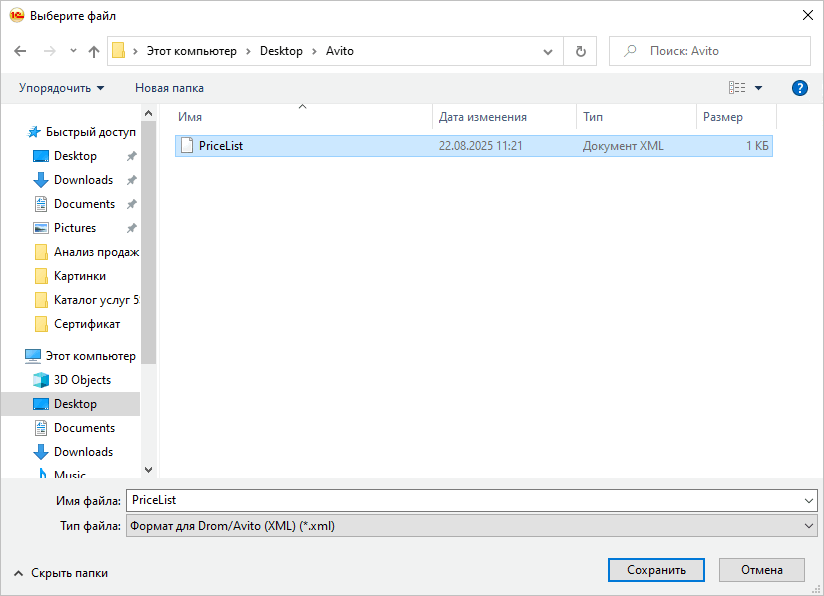Open the Упорядочить menu
This screenshot has width=824, height=596.
61,88
